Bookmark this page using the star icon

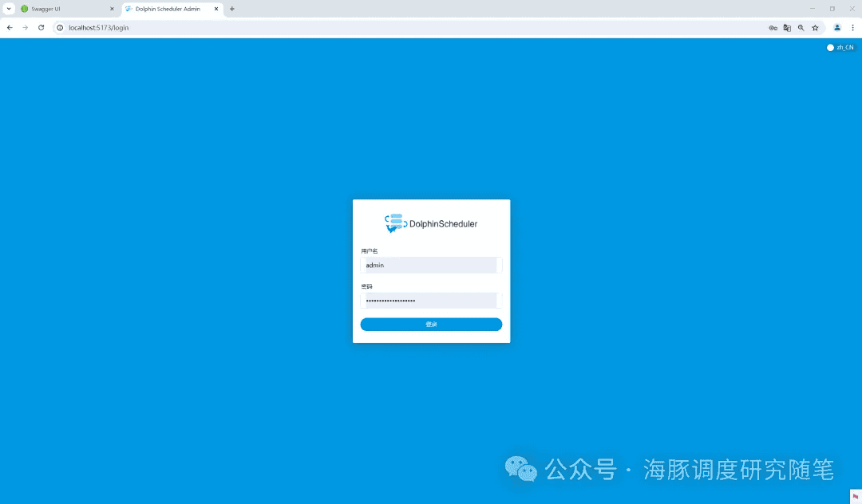coord(815,27)
